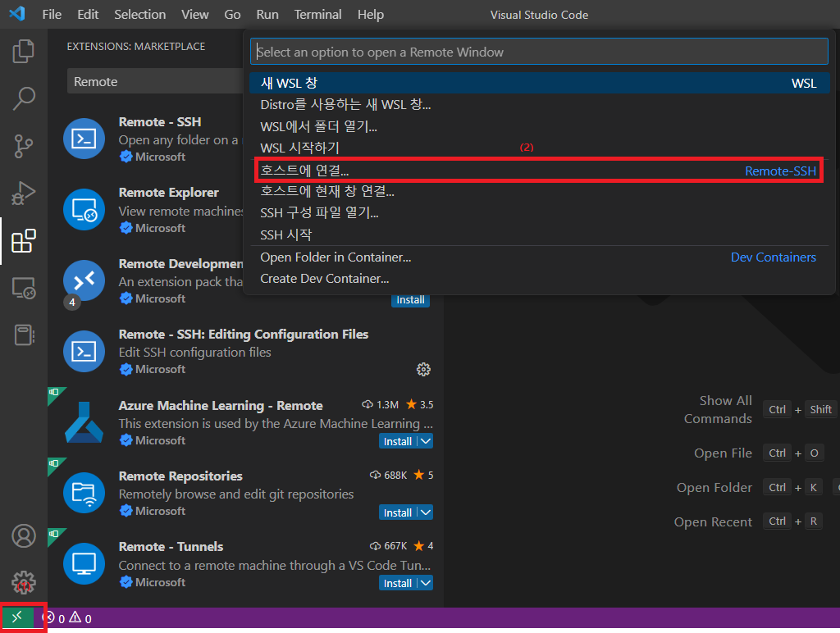Click the Remote Window option search field
The height and width of the screenshot is (633, 840).
click(539, 52)
